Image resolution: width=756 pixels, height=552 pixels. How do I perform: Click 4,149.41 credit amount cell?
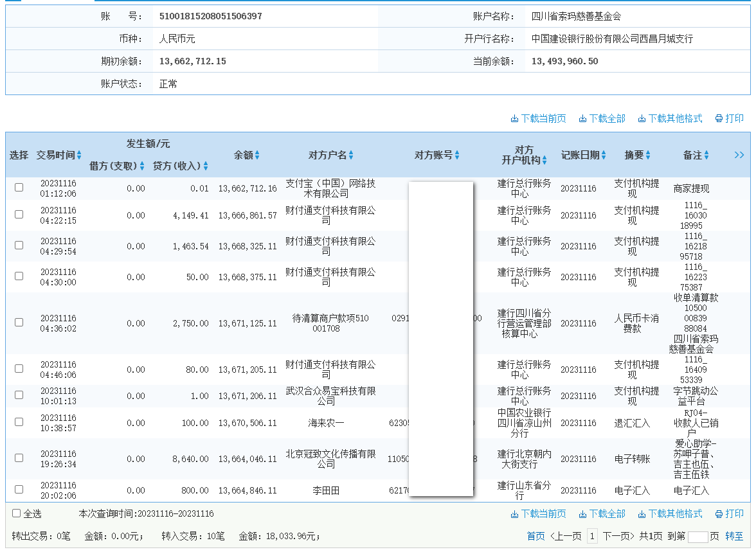pos(190,215)
